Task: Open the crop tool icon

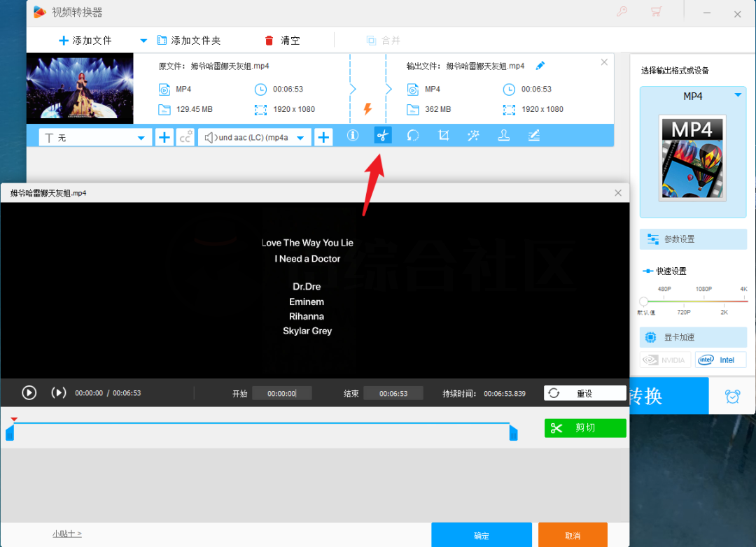Action: [x=444, y=136]
